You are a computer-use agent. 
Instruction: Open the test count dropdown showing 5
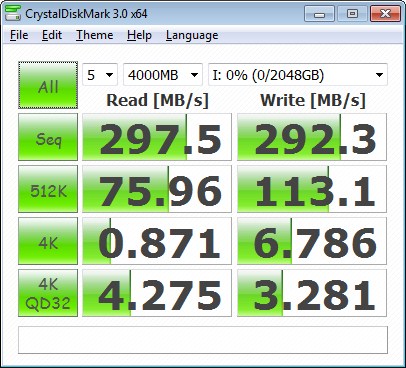(x=100, y=75)
